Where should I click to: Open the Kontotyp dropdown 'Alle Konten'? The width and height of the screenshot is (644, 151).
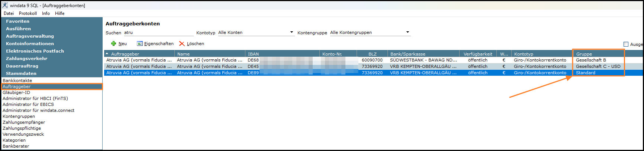(256, 32)
